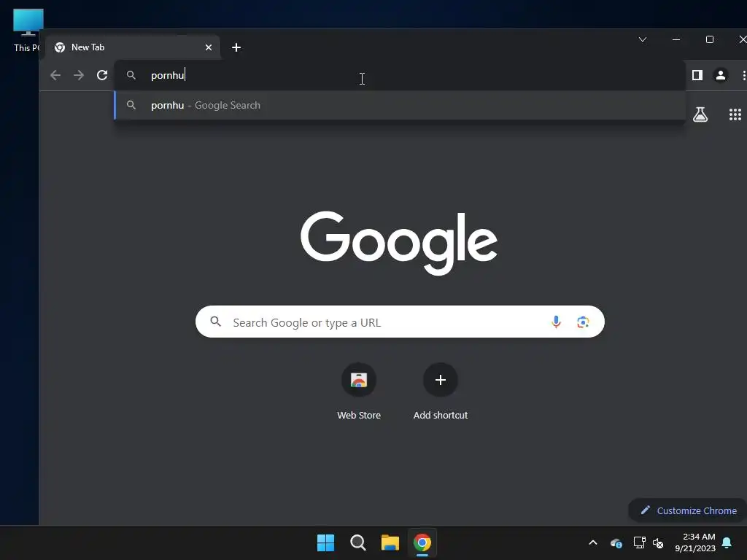Click the muted volume tray icon

(x=658, y=542)
